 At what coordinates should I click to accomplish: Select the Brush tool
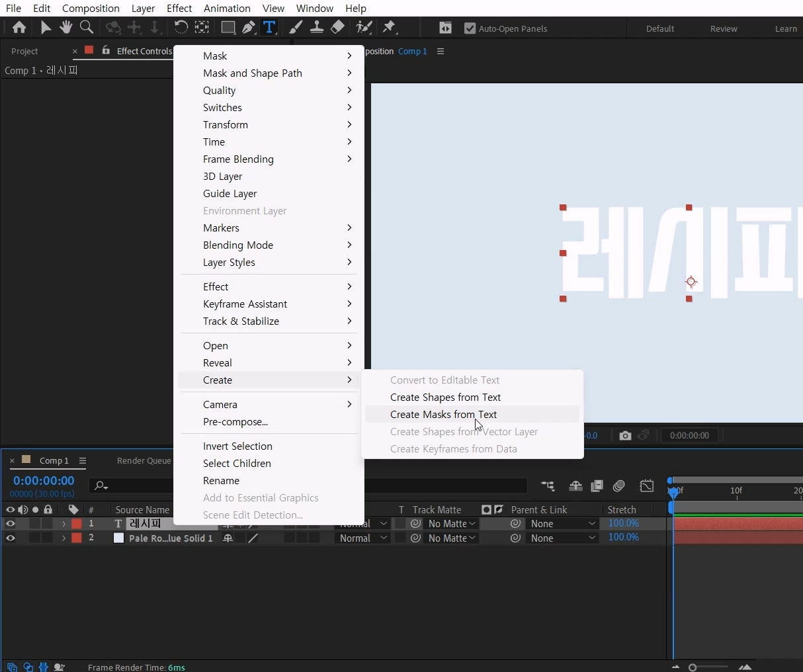coord(296,27)
